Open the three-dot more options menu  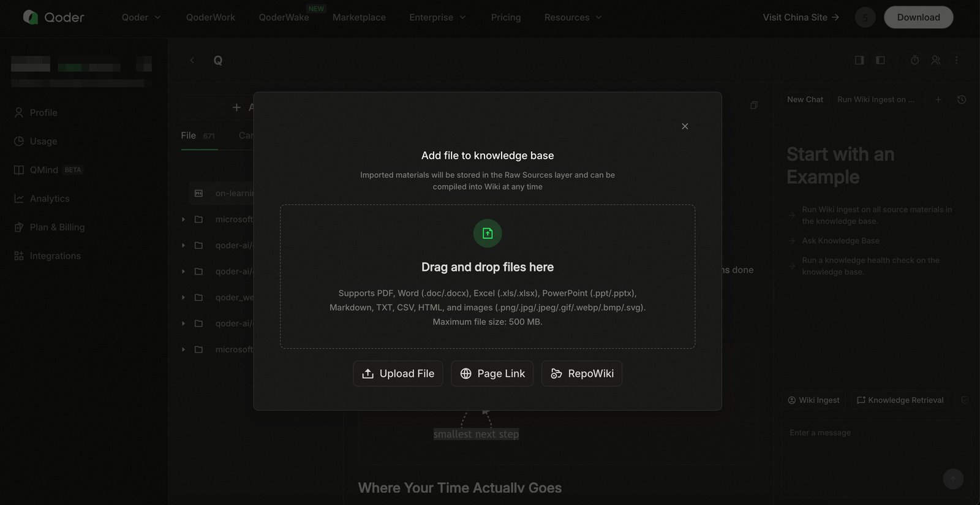point(956,60)
